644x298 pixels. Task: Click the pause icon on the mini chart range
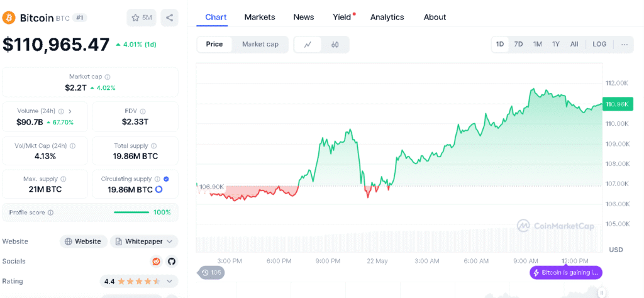(601, 293)
